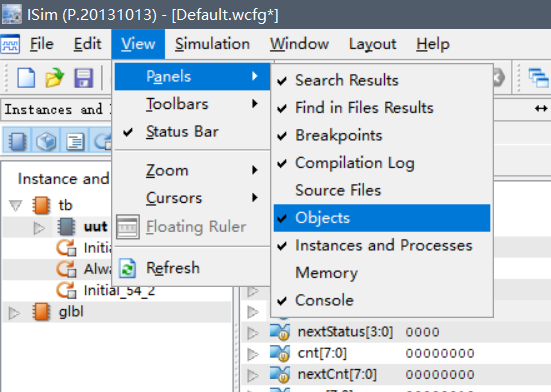Open the Toolbars submenu
Image resolution: width=551 pixels, height=392 pixels.
coord(192,104)
